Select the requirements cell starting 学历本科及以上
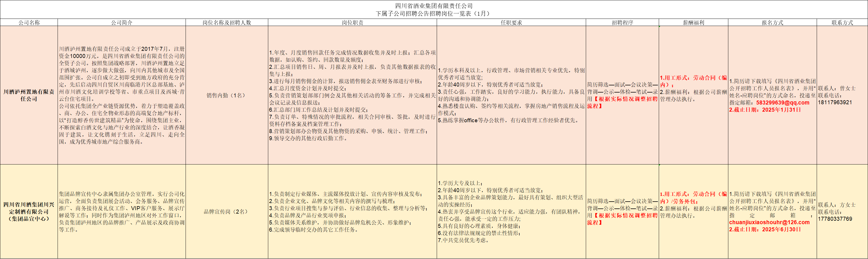868x259 pixels. (511, 95)
